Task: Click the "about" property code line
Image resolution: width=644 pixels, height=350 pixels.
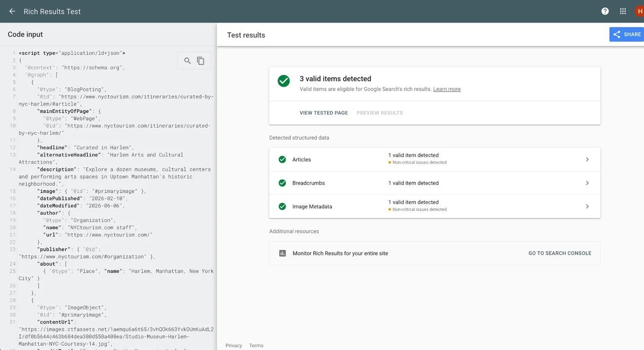Action: click(52, 264)
